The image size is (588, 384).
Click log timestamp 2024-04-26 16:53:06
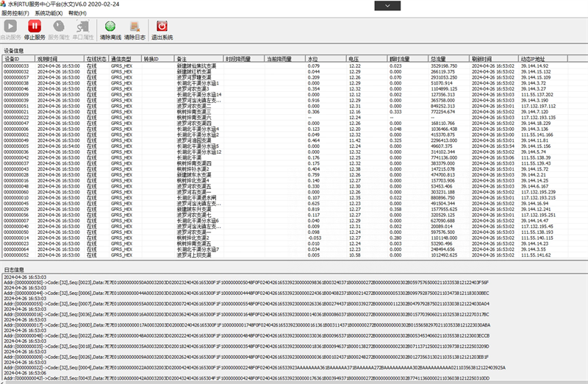tap(25, 373)
